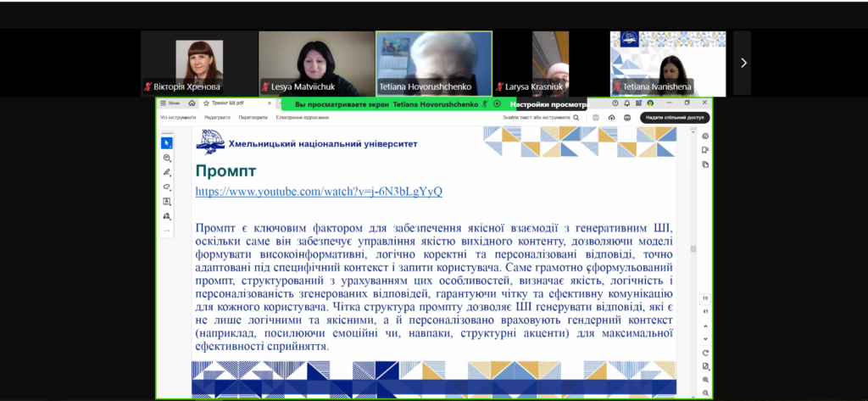Open the Редагувати menu item
Screen dimensions: 868x401
(x=216, y=117)
